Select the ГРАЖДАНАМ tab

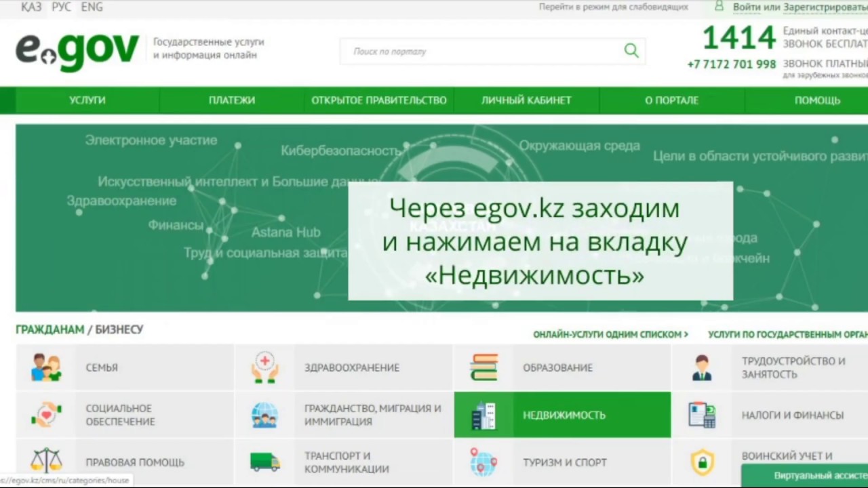point(49,329)
